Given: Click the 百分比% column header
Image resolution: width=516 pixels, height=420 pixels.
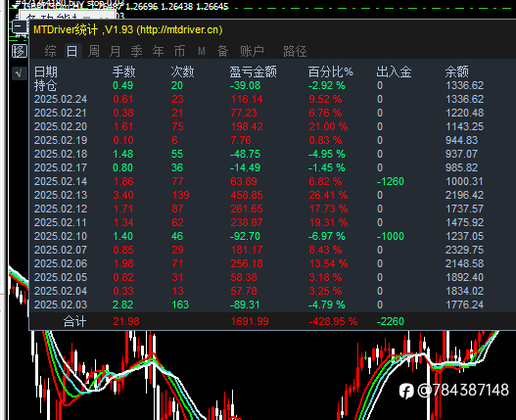Looking at the screenshot, I should tap(330, 71).
